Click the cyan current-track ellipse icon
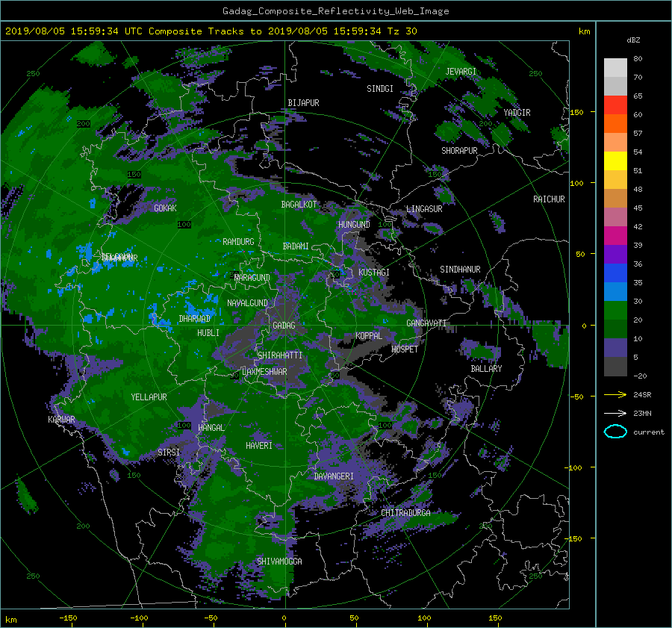 [615, 432]
